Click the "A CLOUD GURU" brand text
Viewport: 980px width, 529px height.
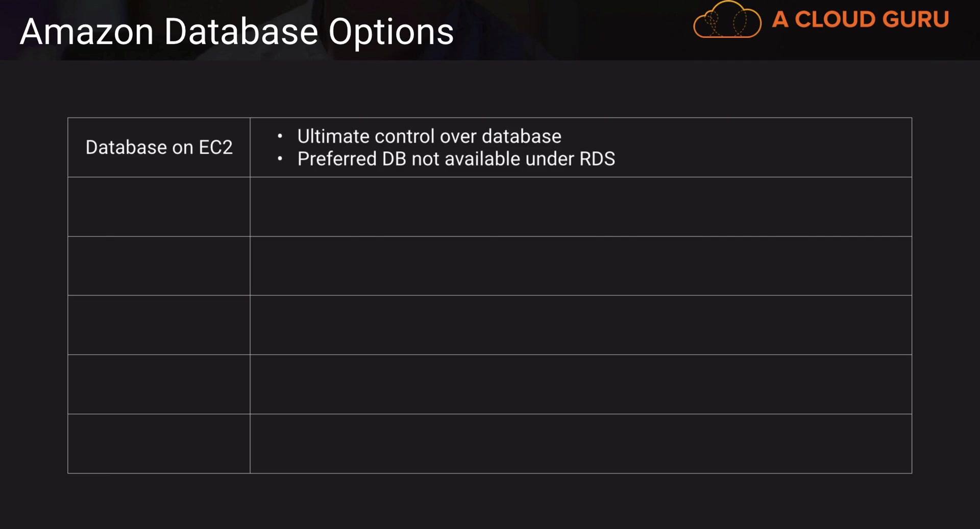860,20
